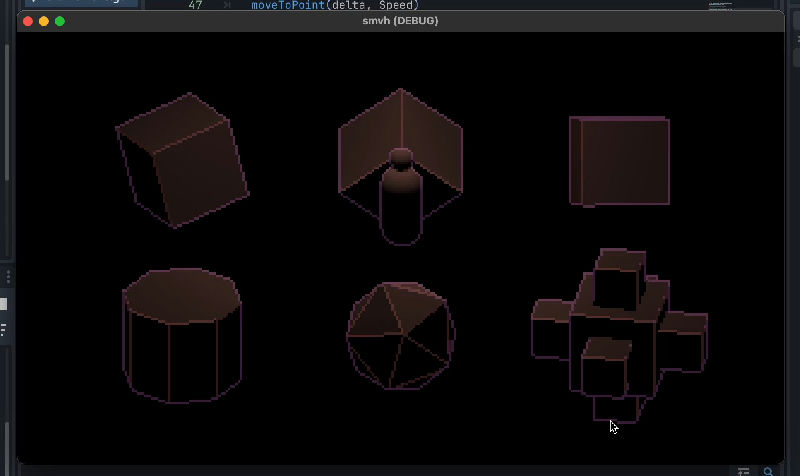
Task: Click the cross-shaped block cluster
Action: click(618, 330)
